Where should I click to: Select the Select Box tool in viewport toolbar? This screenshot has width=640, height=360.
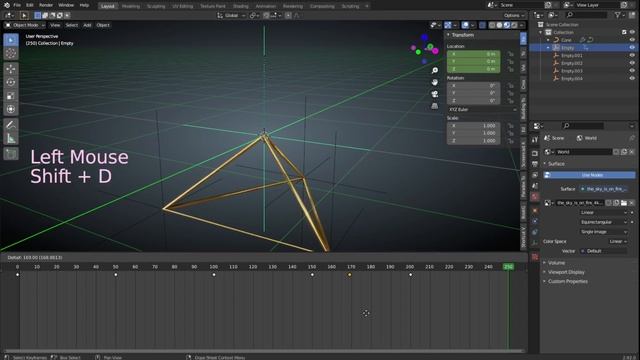(x=11, y=40)
